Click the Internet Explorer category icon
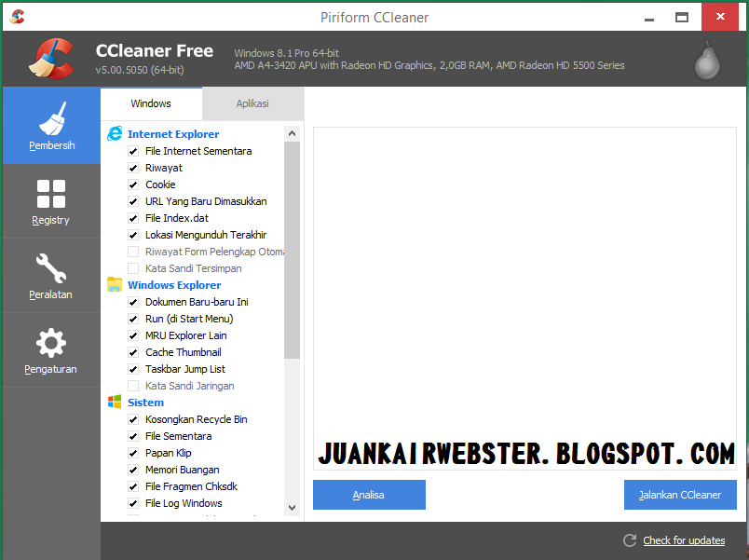The width and height of the screenshot is (749, 560). pos(115,134)
